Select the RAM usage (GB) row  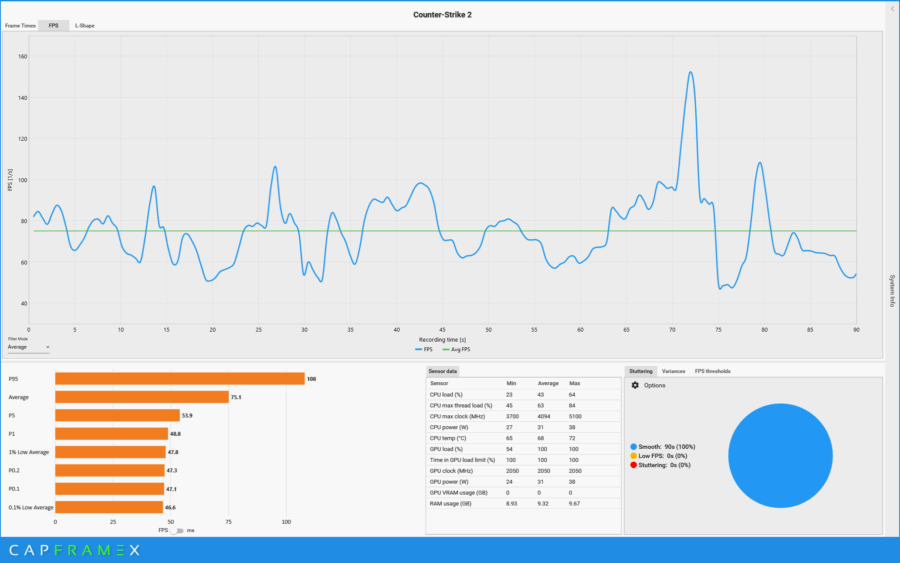[x=523, y=503]
